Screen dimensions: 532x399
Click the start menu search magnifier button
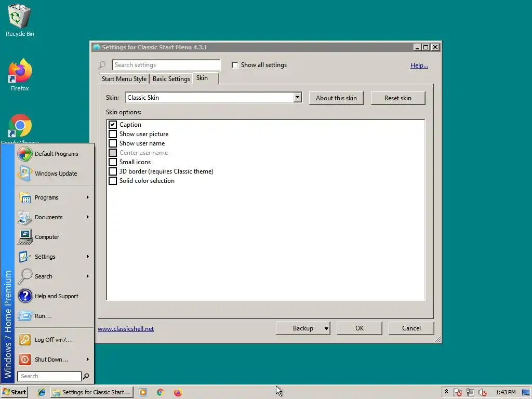point(86,376)
